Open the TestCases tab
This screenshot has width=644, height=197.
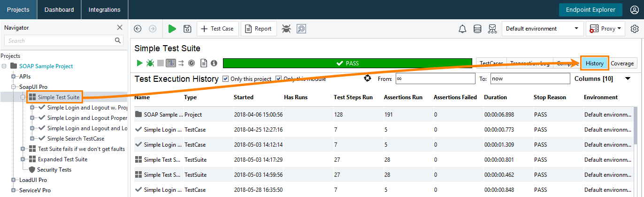(491, 63)
